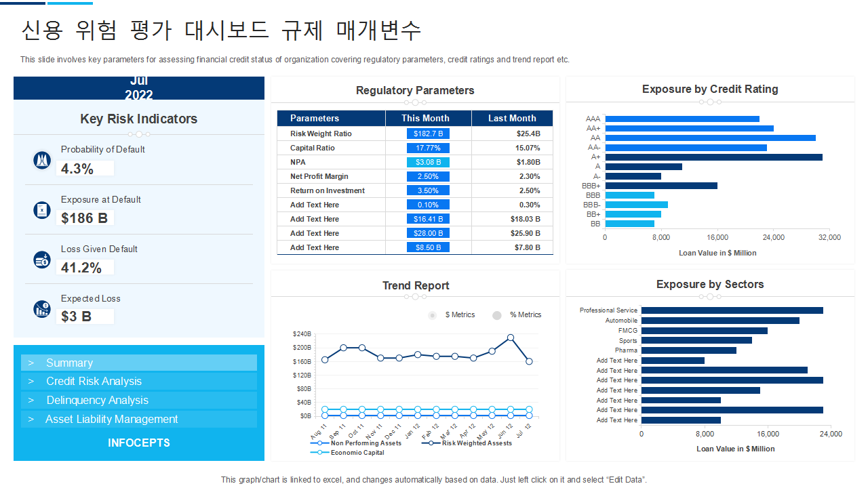Select the $ Metrics radio option
Image resolution: width=868 pixels, height=488 pixels.
pyautogui.click(x=432, y=315)
